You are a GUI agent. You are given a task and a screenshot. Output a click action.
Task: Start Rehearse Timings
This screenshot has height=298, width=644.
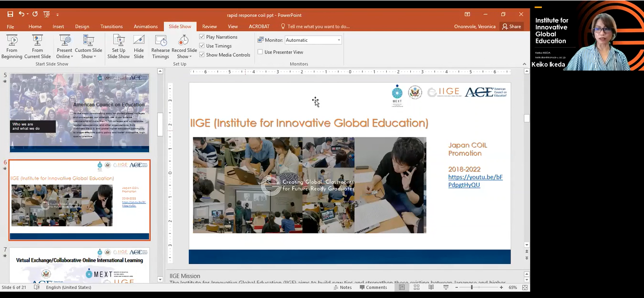point(160,47)
